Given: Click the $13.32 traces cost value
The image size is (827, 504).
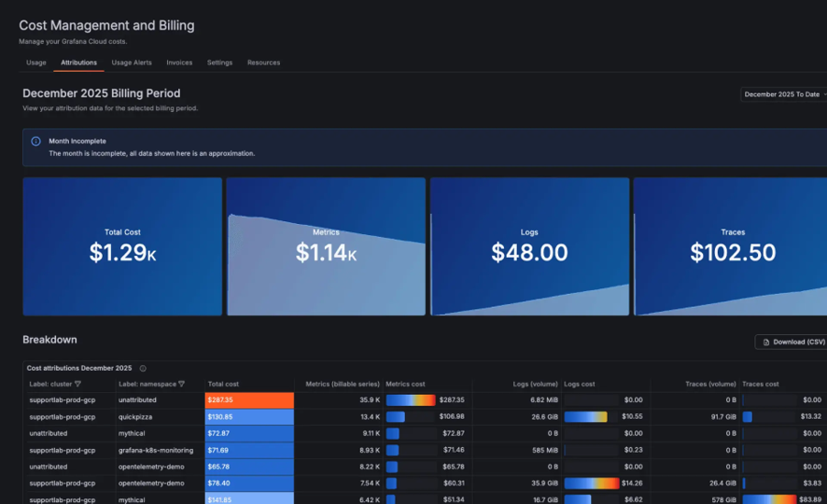Looking at the screenshot, I should [810, 416].
